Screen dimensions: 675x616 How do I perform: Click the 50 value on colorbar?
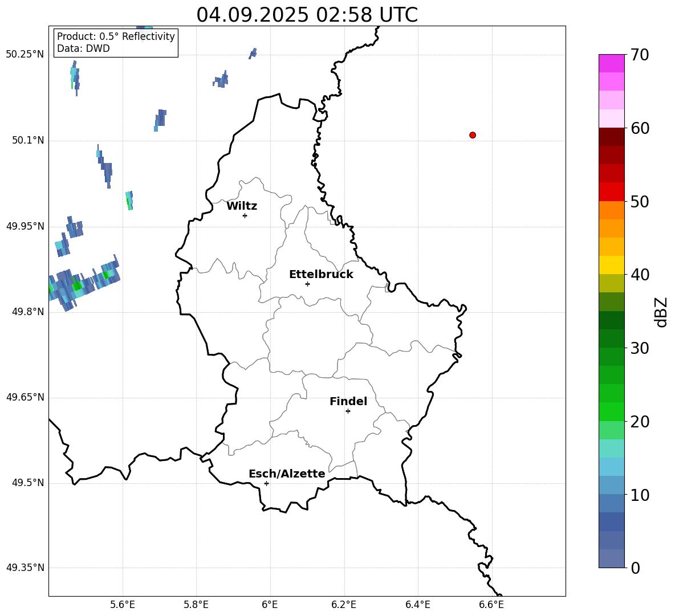639,201
